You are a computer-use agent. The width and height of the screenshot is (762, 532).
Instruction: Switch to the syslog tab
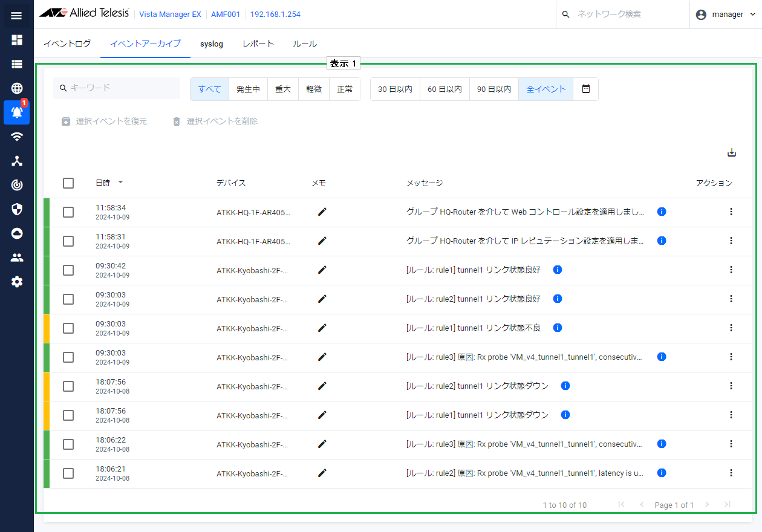tap(212, 44)
